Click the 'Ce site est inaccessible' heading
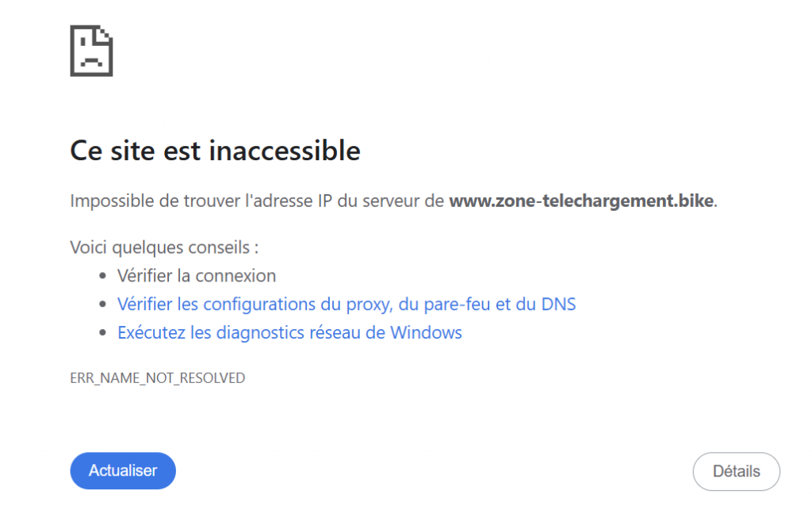This screenshot has width=812, height=521. (x=215, y=151)
